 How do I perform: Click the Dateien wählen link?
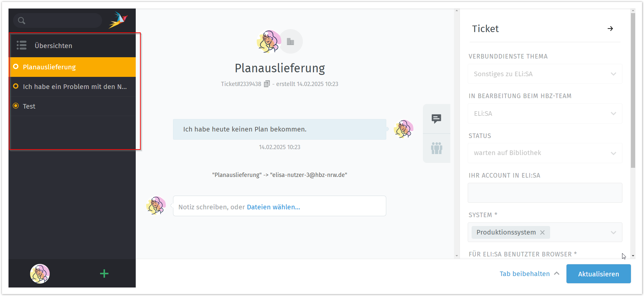(273, 207)
